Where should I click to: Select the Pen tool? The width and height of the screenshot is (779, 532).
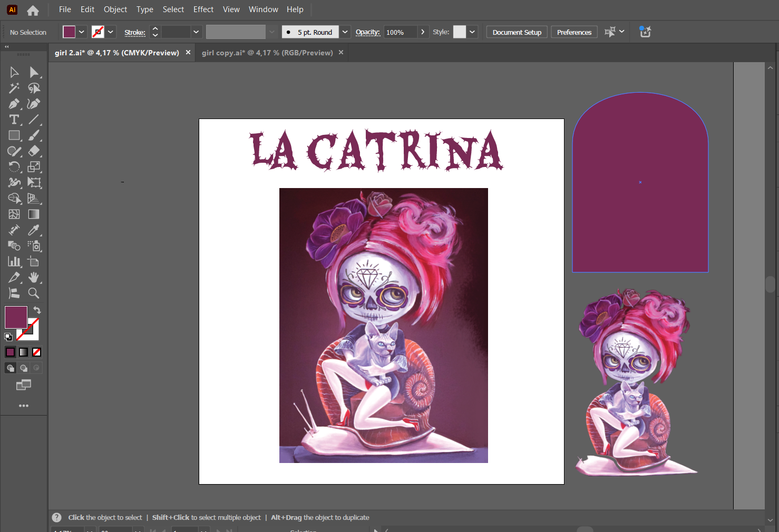(14, 104)
